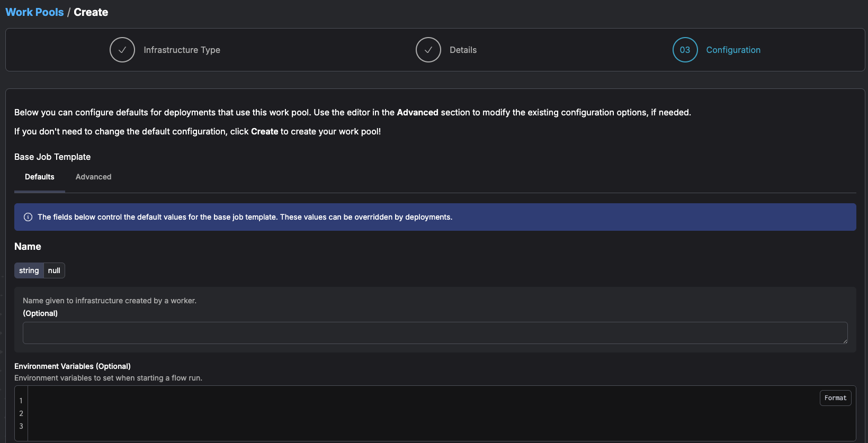Click the Infrastructure Type checkmark step icon
The height and width of the screenshot is (443, 868).
pyautogui.click(x=122, y=50)
